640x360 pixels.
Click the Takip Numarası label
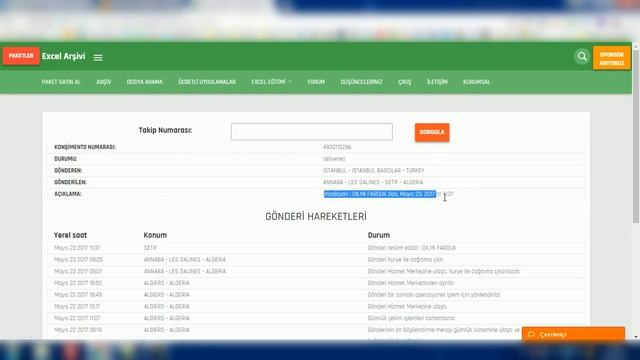point(165,130)
